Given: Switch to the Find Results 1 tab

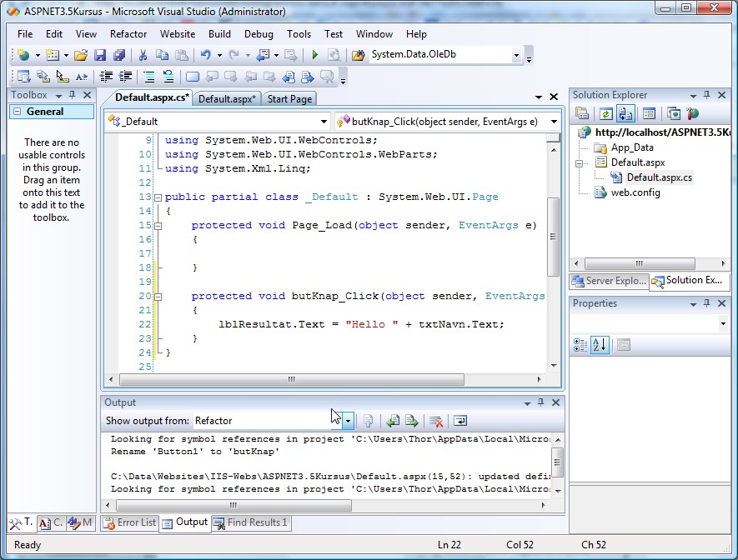Looking at the screenshot, I should tap(250, 522).
